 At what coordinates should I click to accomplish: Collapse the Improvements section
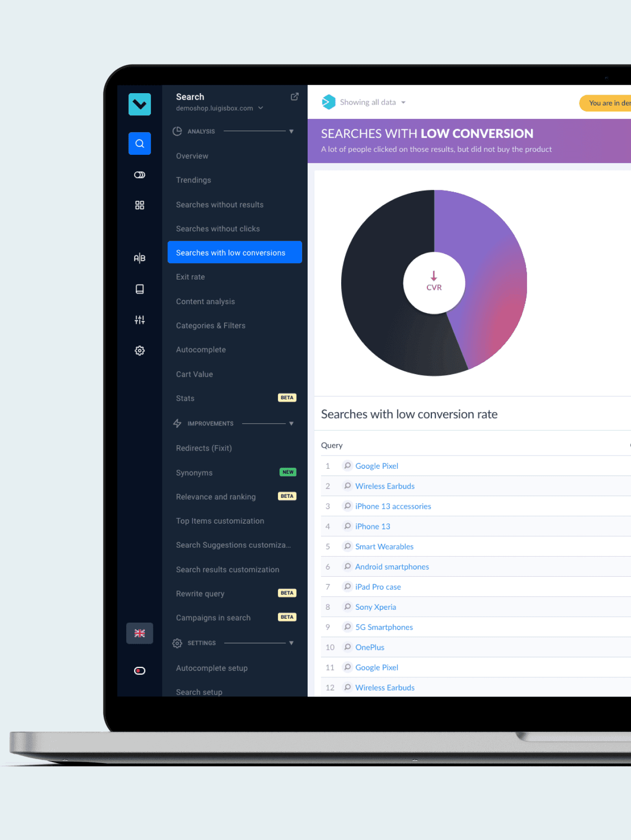pos(291,423)
